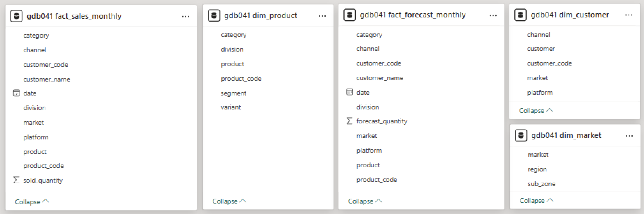Click the sigma icon beside forecast_quantity
Image resolution: width=644 pixels, height=214 pixels.
[x=349, y=121]
